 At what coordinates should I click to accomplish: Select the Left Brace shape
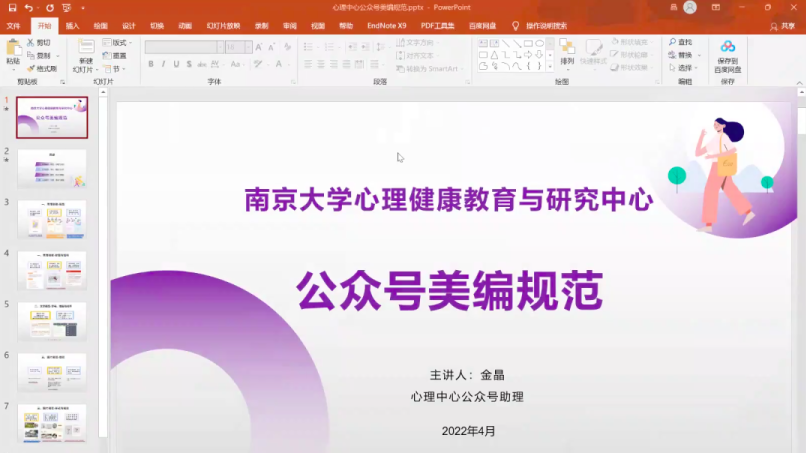pyautogui.click(x=528, y=66)
